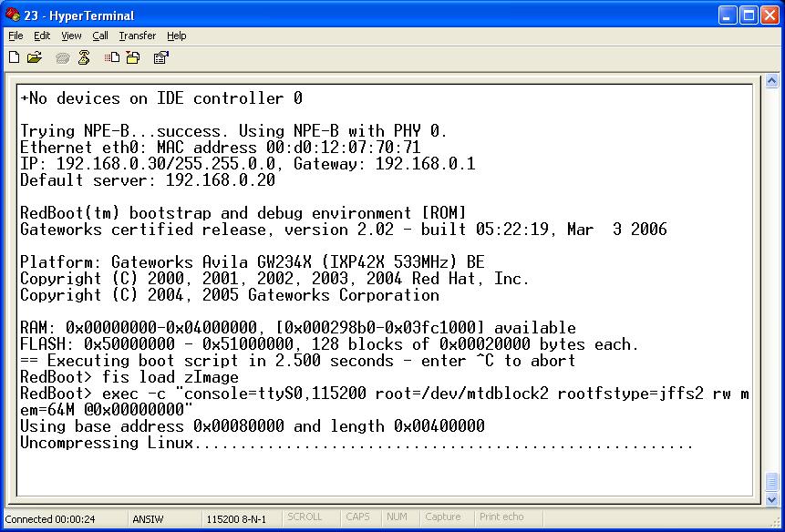
Task: Click the scroll down arrow
Action: (x=771, y=499)
